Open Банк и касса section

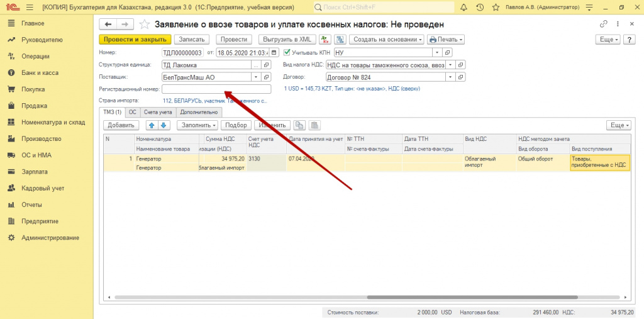[x=40, y=73]
